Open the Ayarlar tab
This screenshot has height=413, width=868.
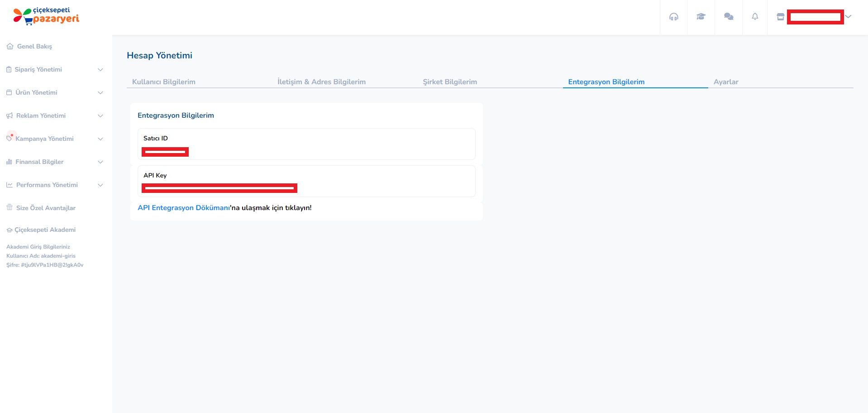pyautogui.click(x=725, y=82)
